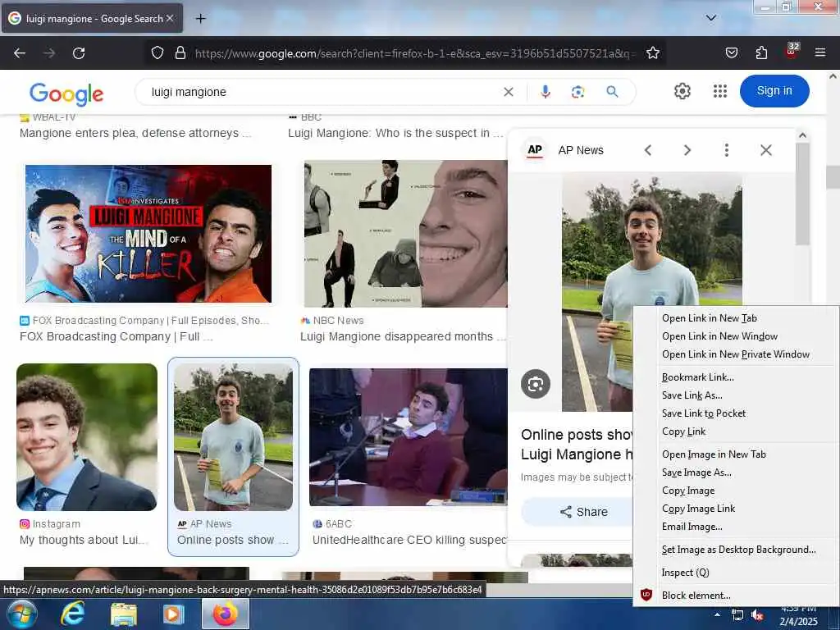Open the Google logo homepage link
This screenshot has width=840, height=630.
point(66,94)
